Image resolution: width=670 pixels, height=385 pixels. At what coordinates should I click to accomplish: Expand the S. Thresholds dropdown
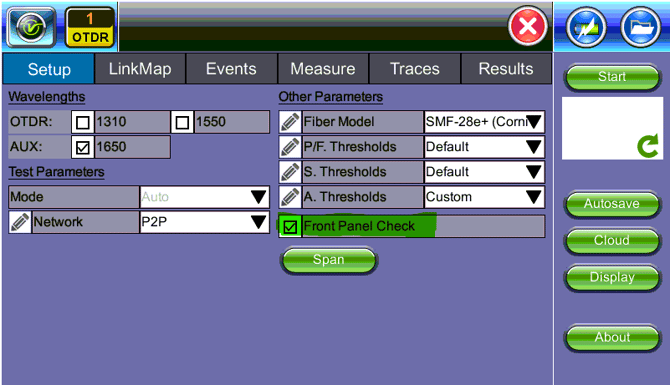click(484, 172)
